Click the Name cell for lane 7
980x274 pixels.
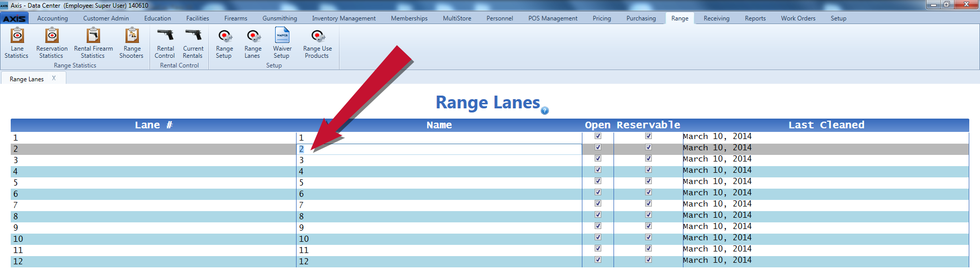439,205
